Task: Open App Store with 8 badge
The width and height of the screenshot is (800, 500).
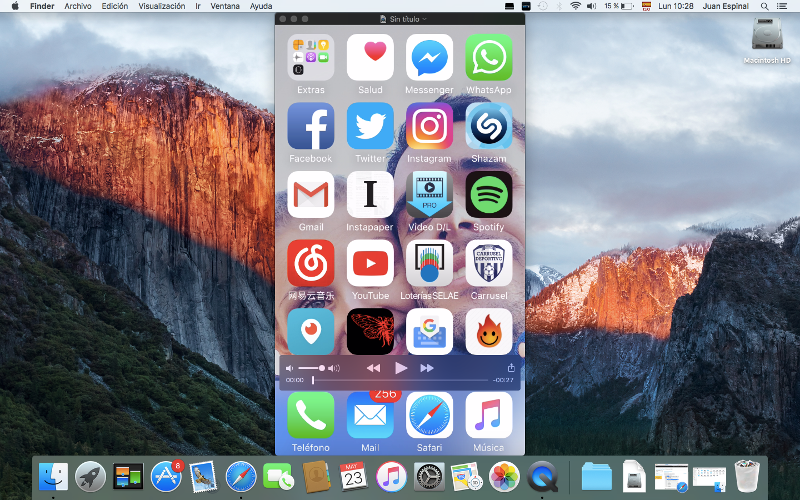Action: click(x=166, y=477)
